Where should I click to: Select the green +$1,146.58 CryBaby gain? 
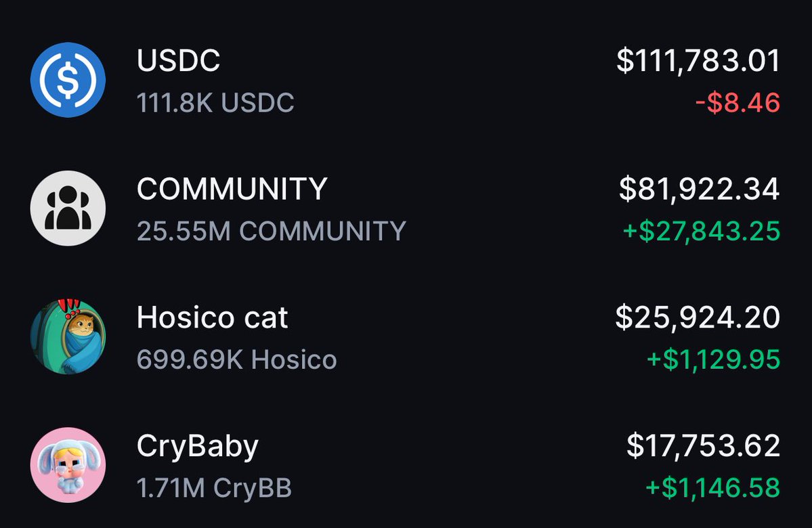click(x=712, y=487)
